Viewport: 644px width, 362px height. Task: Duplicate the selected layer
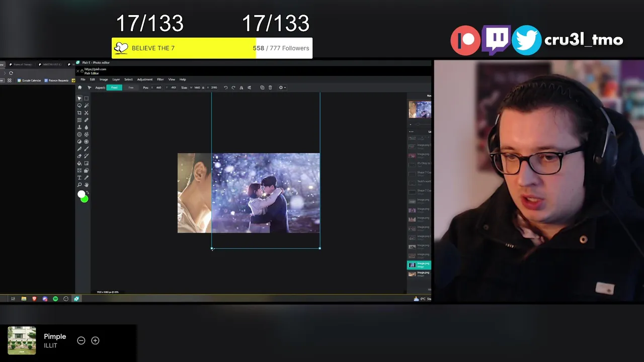262,87
